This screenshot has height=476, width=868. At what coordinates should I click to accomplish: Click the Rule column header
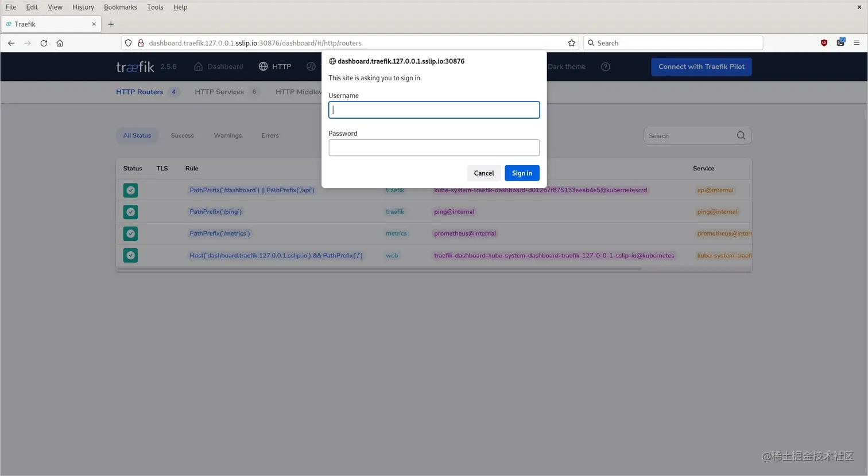(192, 169)
